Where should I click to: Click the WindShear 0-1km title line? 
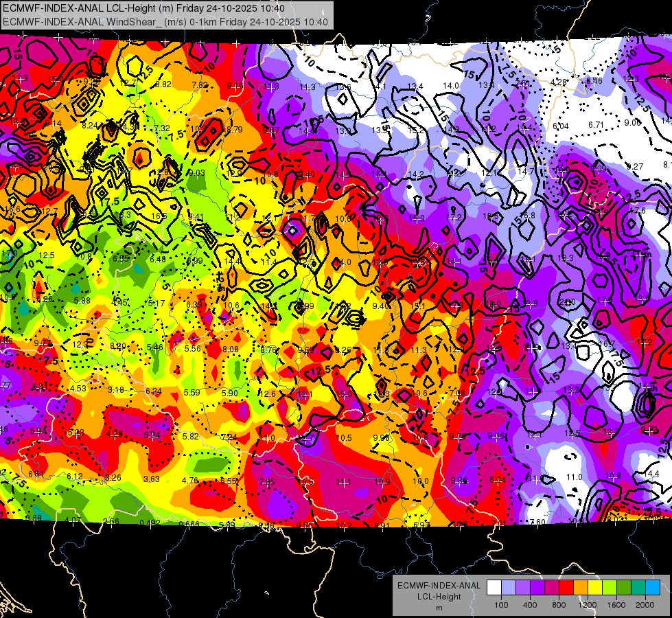[165, 22]
